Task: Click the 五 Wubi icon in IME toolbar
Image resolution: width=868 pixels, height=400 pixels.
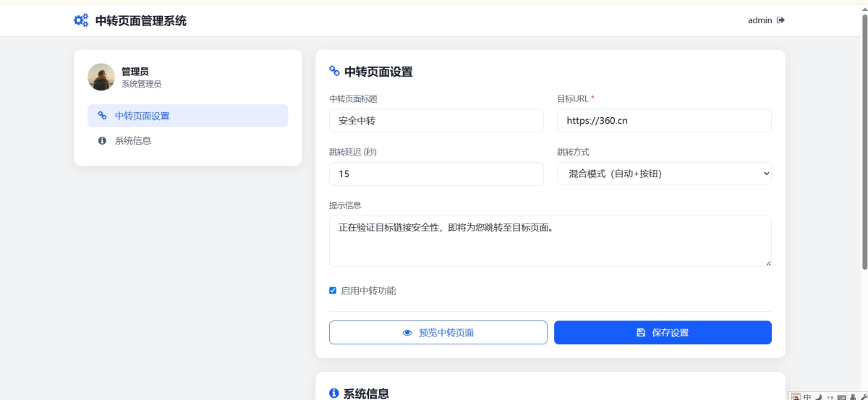Action: click(796, 396)
